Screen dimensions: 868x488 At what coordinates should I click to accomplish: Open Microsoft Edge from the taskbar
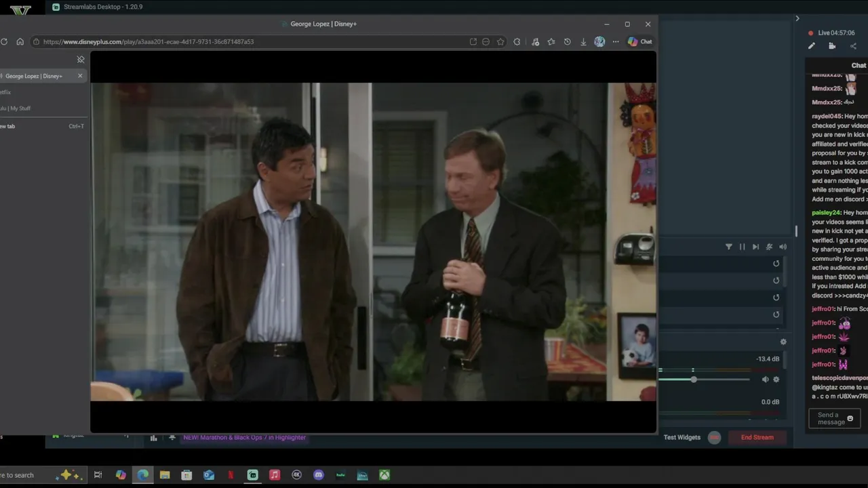pos(142,475)
